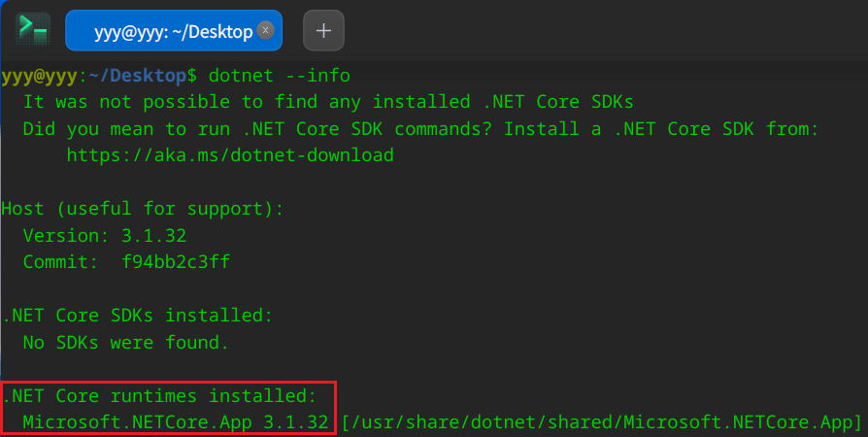
Task: Click the .NET Core runtimes installed heading
Action: pyautogui.click(x=159, y=395)
